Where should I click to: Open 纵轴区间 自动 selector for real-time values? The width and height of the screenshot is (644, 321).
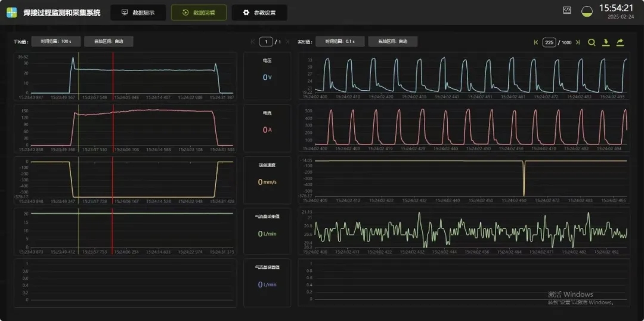point(392,42)
